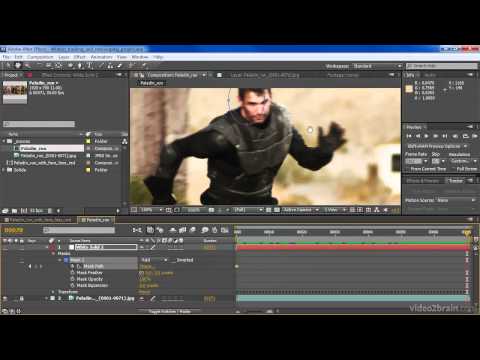Screen dimensions: 480x360
Task: Go to next Mask Path keyframe
Action: coord(41,266)
